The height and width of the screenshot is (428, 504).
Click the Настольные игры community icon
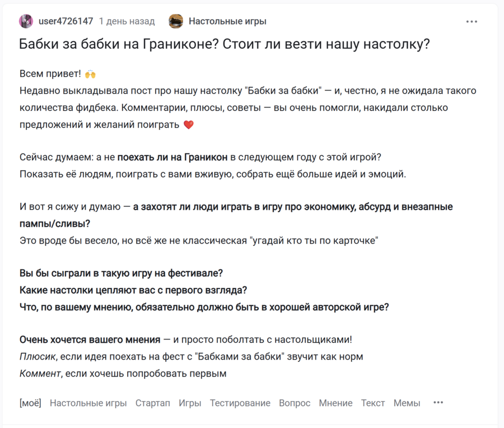176,21
